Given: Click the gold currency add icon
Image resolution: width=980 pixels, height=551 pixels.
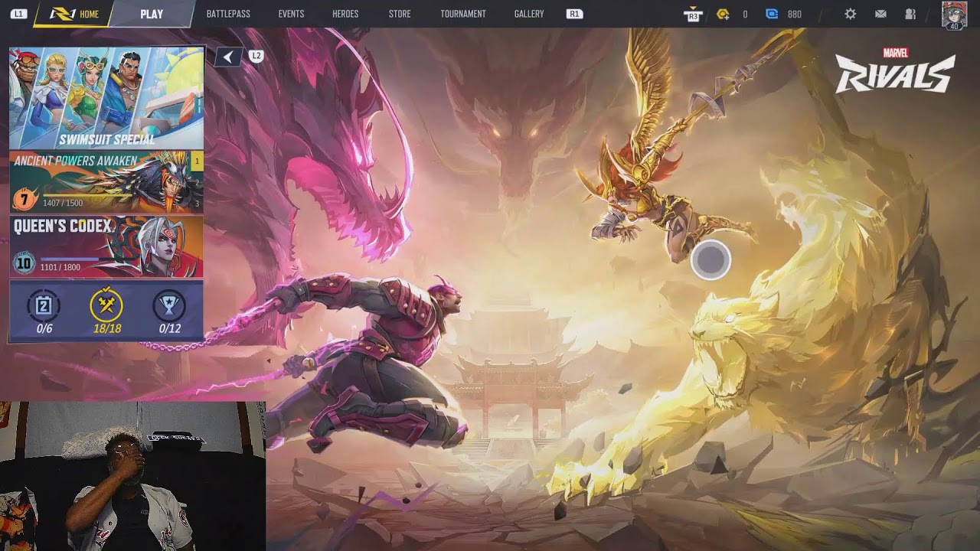Looking at the screenshot, I should click(723, 14).
